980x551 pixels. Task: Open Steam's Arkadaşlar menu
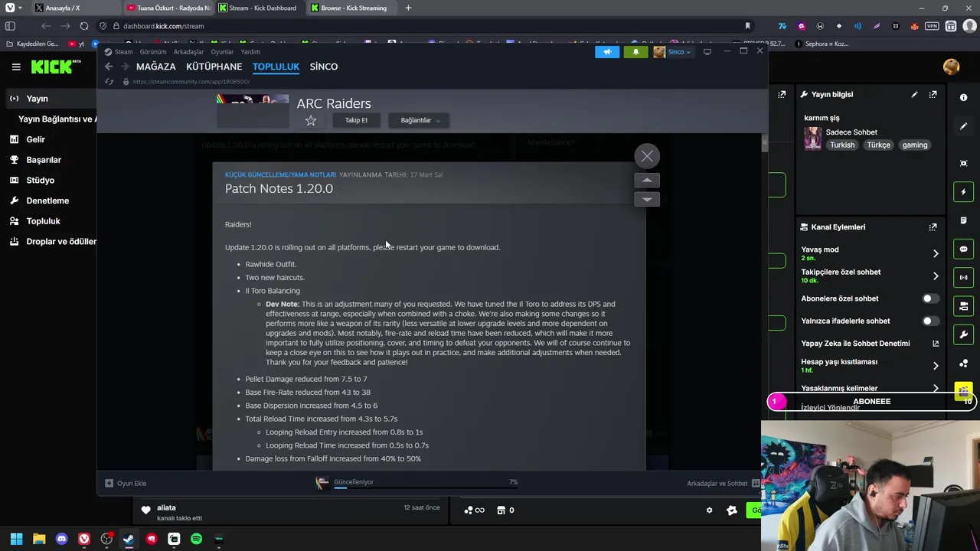(188, 52)
